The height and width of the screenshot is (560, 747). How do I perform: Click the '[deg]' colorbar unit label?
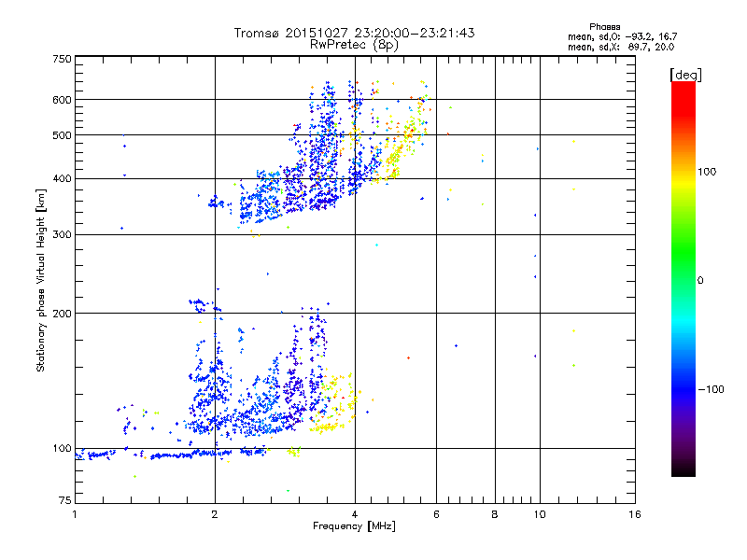tap(685, 75)
